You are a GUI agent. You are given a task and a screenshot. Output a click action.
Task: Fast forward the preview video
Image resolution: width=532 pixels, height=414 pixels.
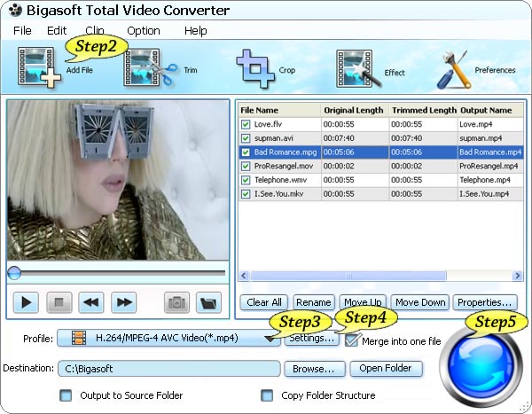click(124, 302)
